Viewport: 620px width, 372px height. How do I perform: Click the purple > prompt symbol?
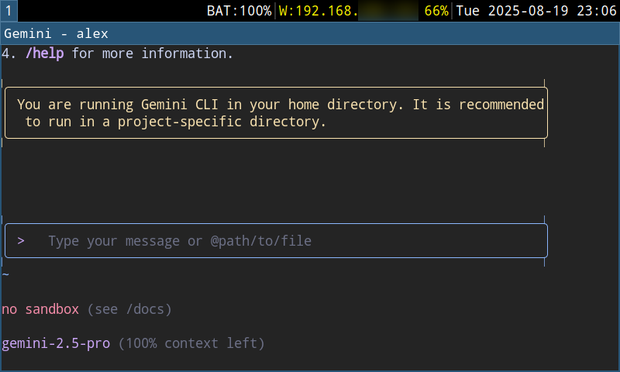pos(21,240)
